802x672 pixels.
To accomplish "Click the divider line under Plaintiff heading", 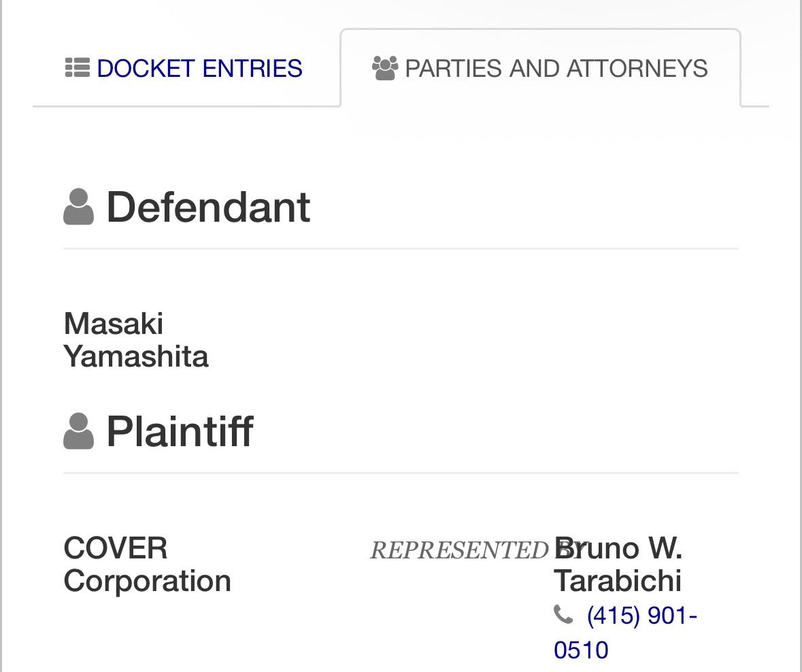I will point(401,473).
